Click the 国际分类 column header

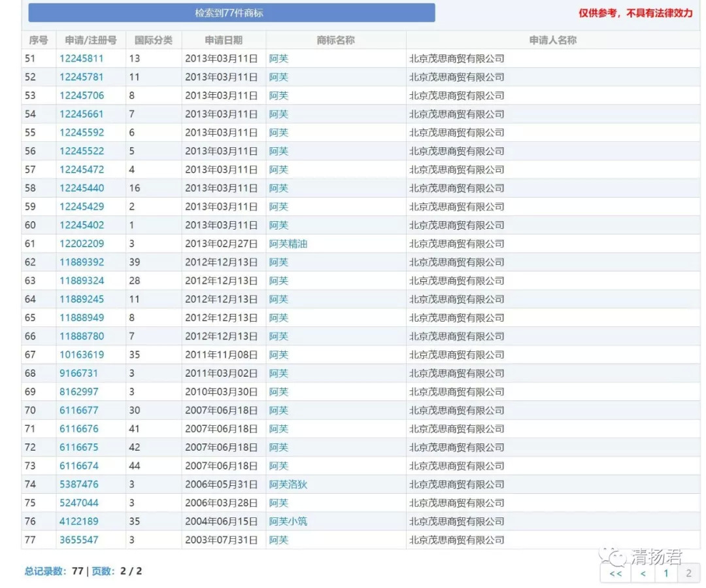[154, 40]
